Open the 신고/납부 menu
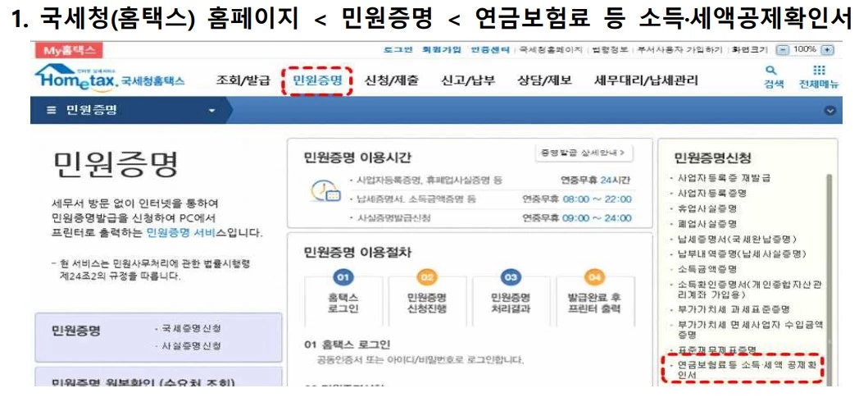The width and height of the screenshot is (868, 411). click(468, 80)
